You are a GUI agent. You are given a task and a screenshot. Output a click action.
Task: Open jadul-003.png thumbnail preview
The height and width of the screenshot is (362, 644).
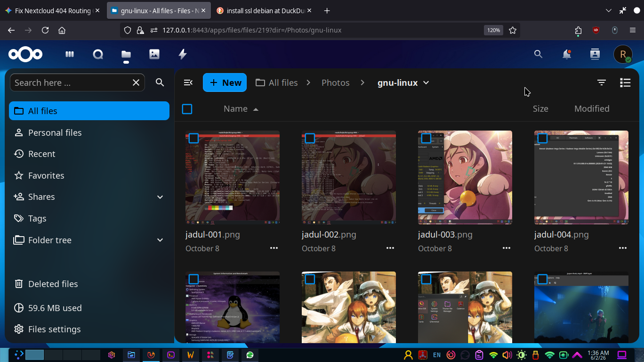click(465, 177)
